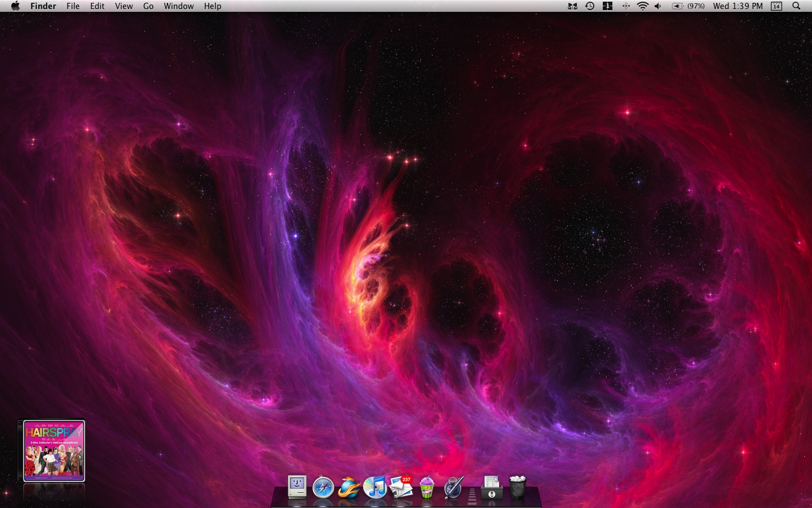The height and width of the screenshot is (508, 812).
Task: Open Mail with 237 unread badge
Action: (x=401, y=487)
